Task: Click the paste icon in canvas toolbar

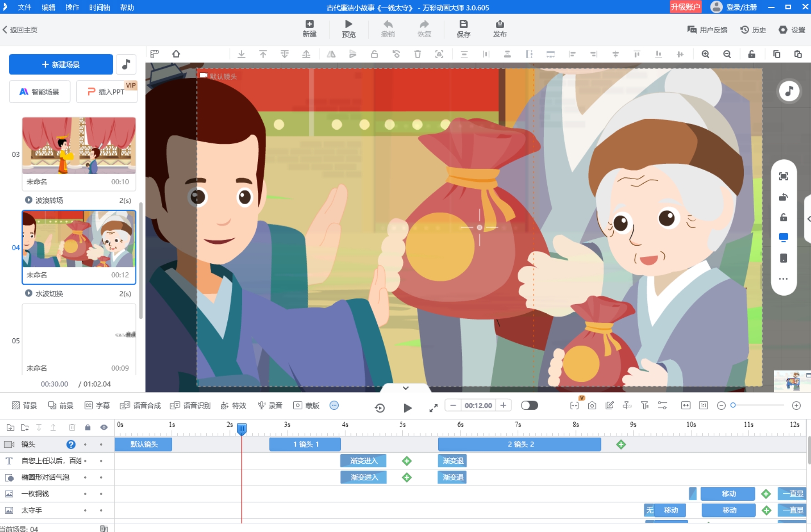Action: click(798, 54)
